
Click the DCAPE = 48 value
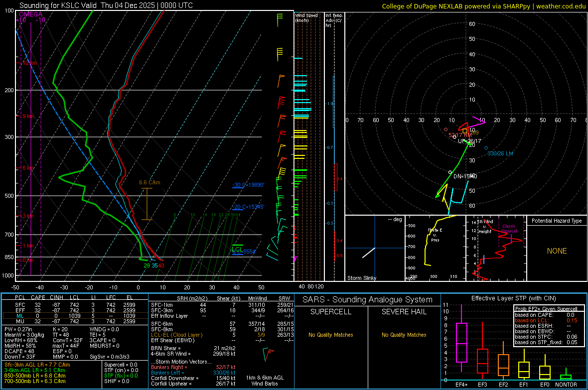[19, 351]
